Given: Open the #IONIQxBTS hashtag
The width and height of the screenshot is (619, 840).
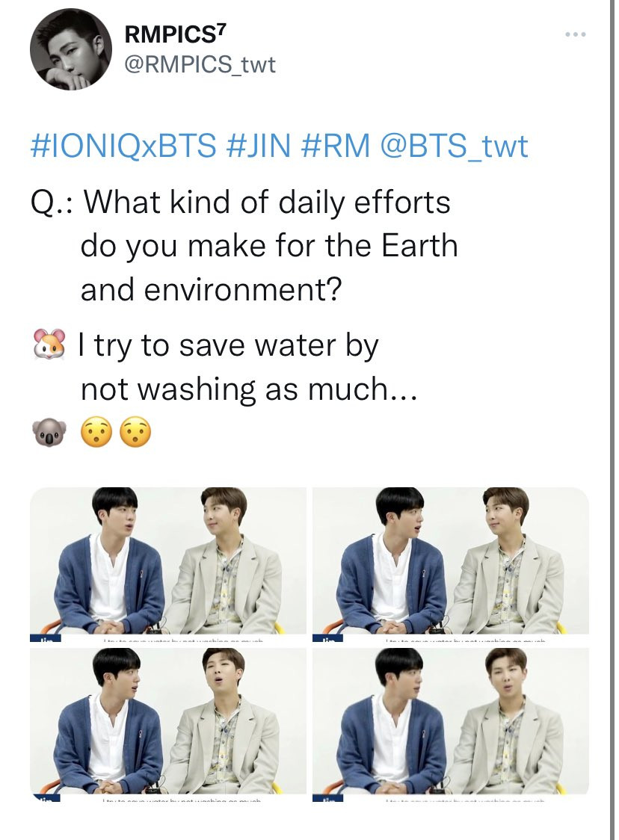Looking at the screenshot, I should 124,146.
